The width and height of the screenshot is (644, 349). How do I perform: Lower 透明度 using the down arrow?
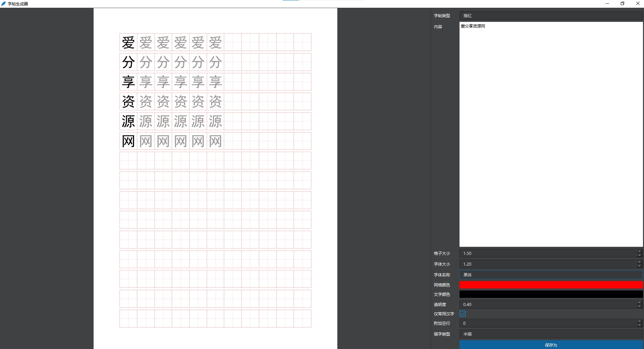click(639, 306)
